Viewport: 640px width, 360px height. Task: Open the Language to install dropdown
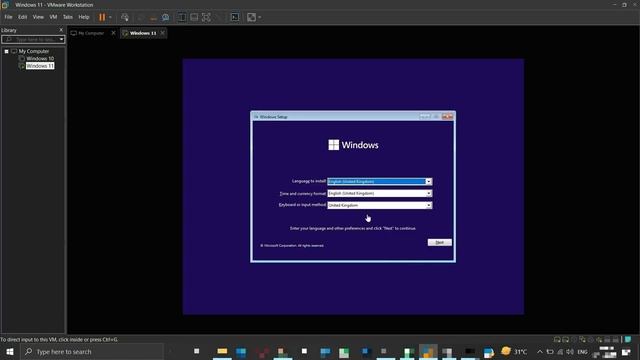[x=380, y=181]
